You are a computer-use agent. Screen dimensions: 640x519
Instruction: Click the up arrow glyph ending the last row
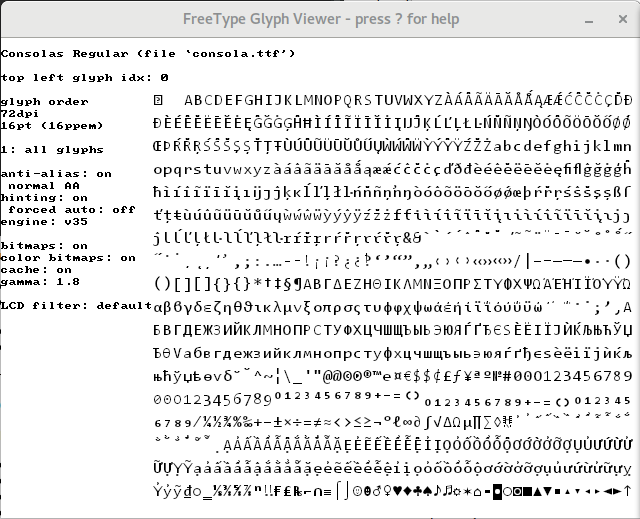coord(627,491)
